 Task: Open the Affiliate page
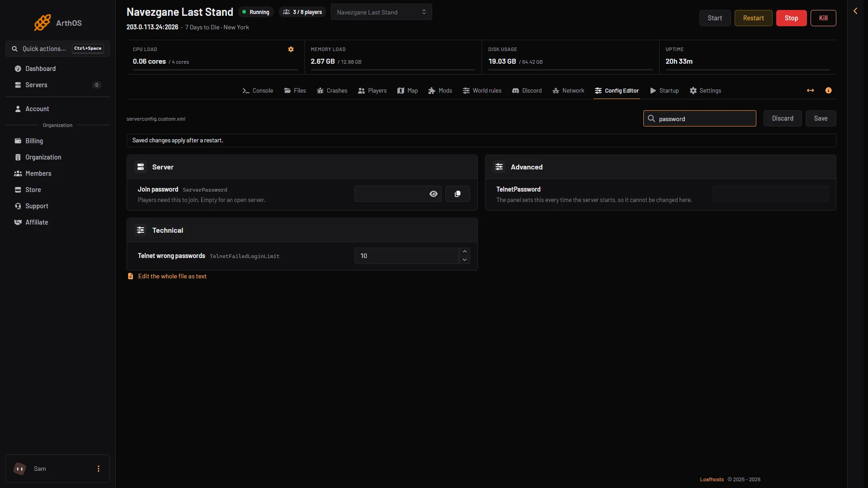coord(57,222)
